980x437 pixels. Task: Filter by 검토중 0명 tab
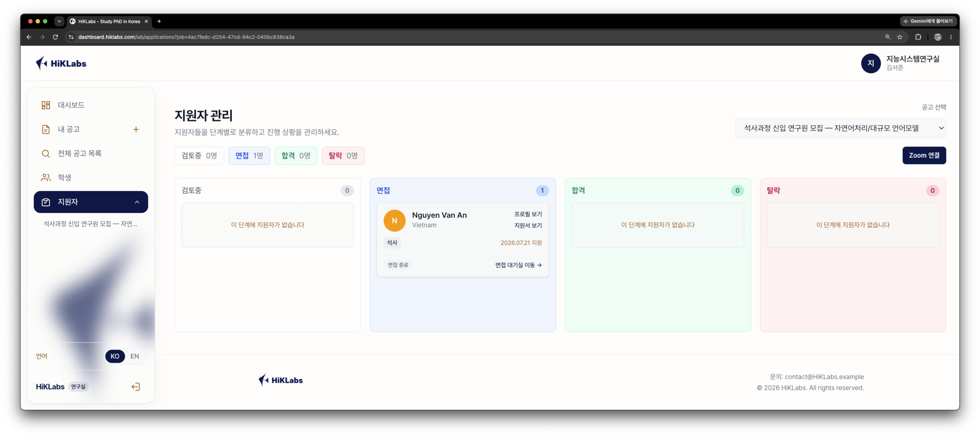pos(199,156)
